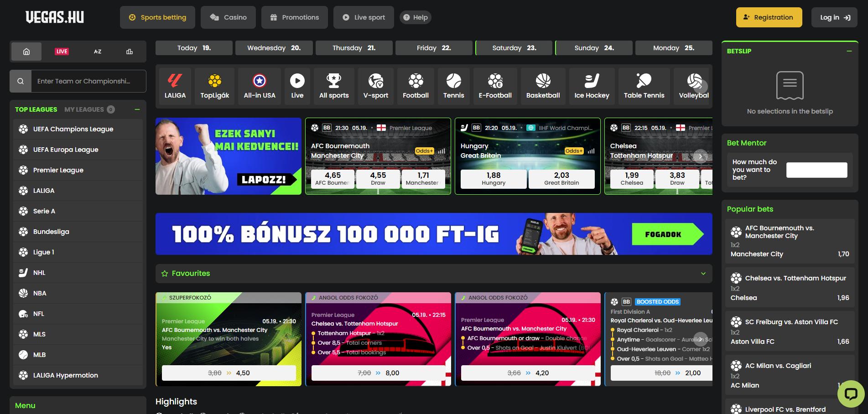The image size is (868, 414).
Task: Open the Promotions tab
Action: coord(294,17)
